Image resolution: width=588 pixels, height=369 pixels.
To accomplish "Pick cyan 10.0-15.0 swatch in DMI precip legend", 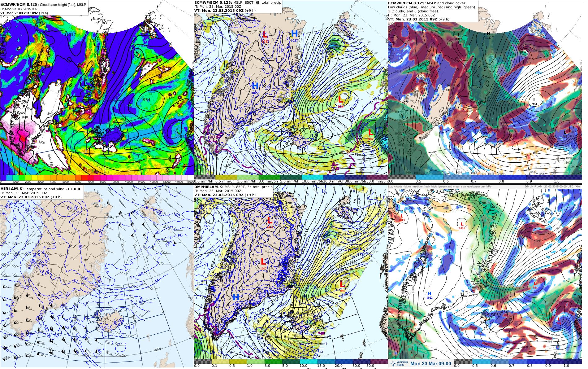I will coord(309,361).
